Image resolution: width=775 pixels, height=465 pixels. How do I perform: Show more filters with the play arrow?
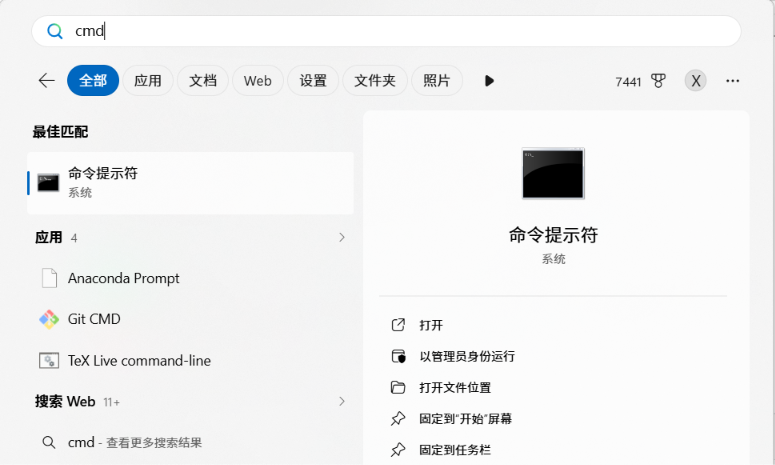tap(489, 81)
